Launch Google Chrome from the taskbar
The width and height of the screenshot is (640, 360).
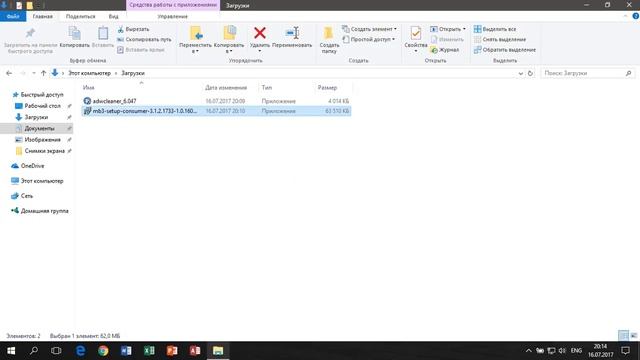coord(103,351)
